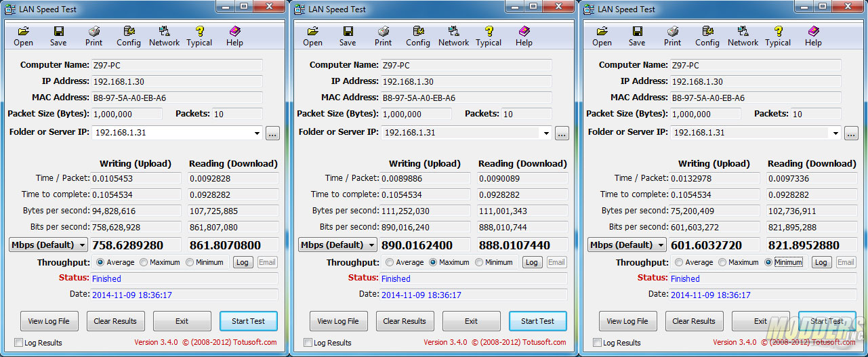This screenshot has width=868, height=357.
Task: Enable Log Results checkbox in left window
Action: pyautogui.click(x=18, y=343)
